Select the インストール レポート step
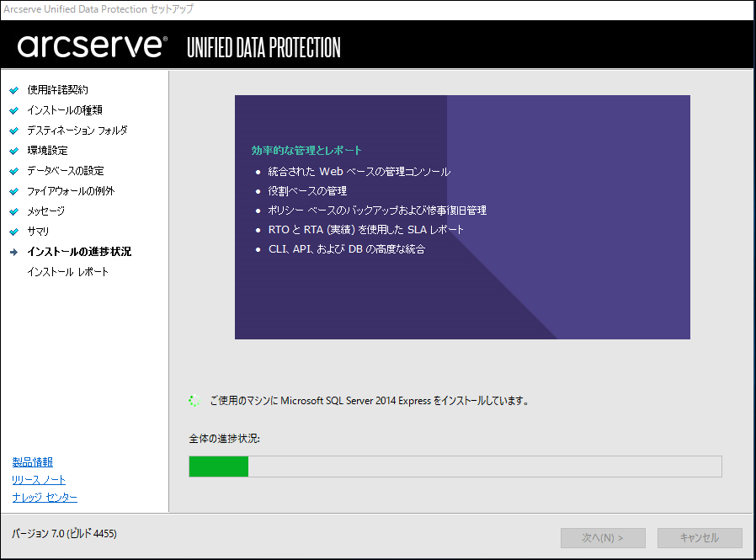 click(67, 272)
